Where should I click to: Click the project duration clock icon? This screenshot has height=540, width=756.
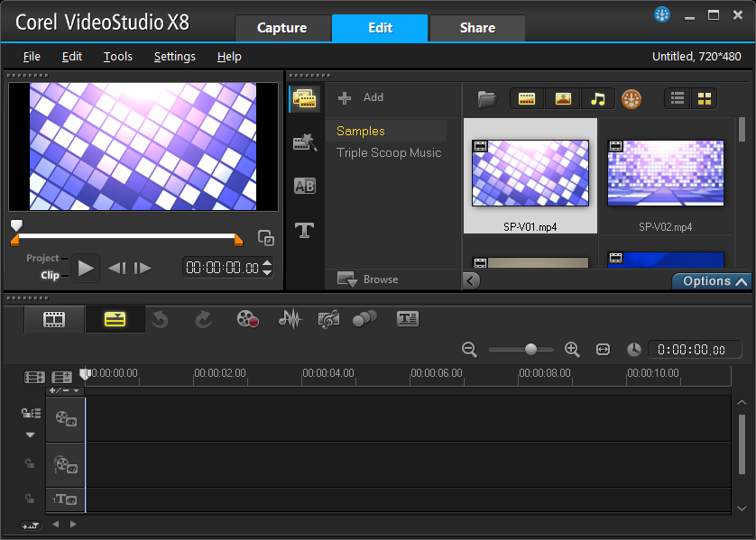(x=634, y=350)
